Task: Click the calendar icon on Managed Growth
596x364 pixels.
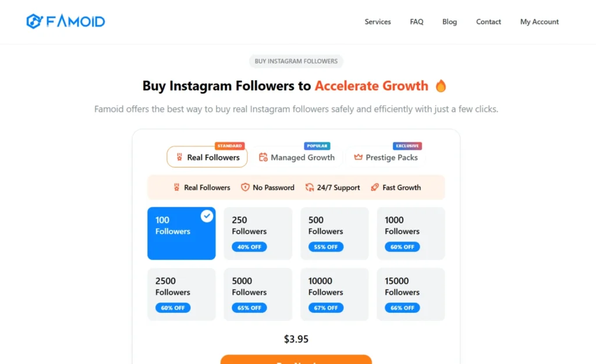Action: pyautogui.click(x=263, y=157)
